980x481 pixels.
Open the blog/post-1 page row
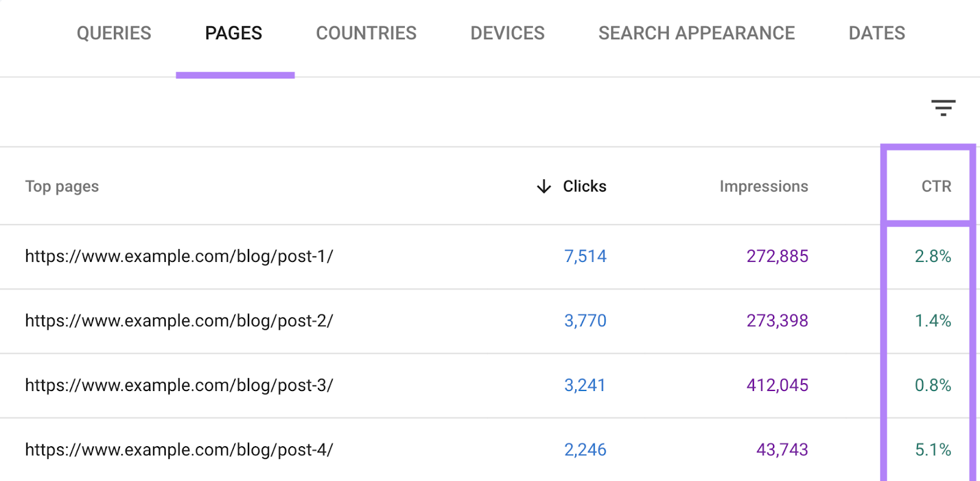(179, 256)
